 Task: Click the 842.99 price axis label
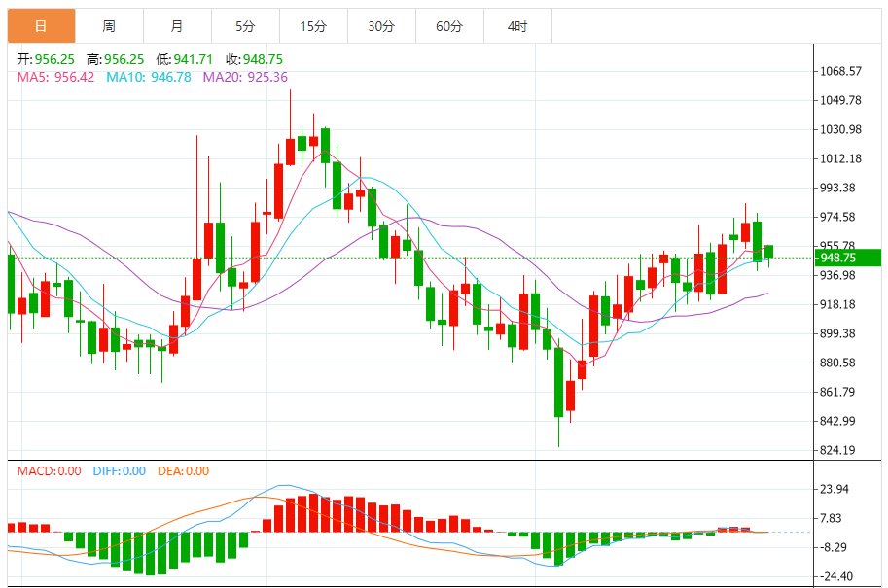[837, 421]
